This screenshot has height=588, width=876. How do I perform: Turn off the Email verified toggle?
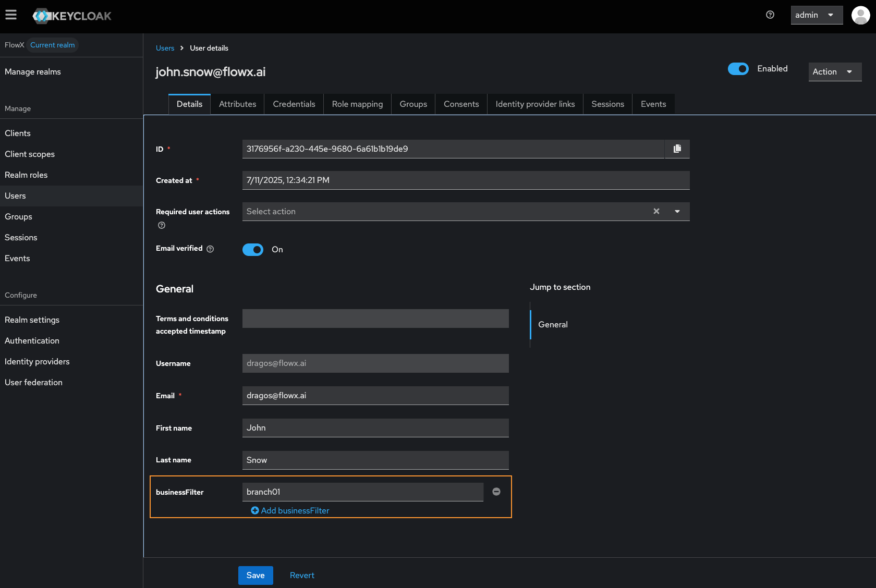click(252, 250)
